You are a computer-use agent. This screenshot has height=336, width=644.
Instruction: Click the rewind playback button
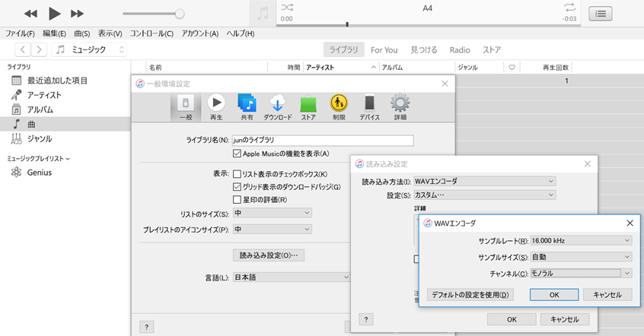point(30,14)
